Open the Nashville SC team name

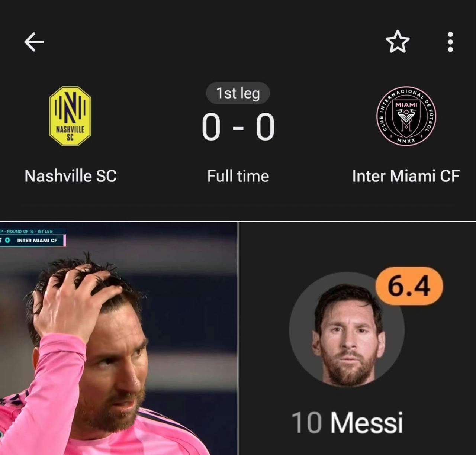[x=71, y=176]
